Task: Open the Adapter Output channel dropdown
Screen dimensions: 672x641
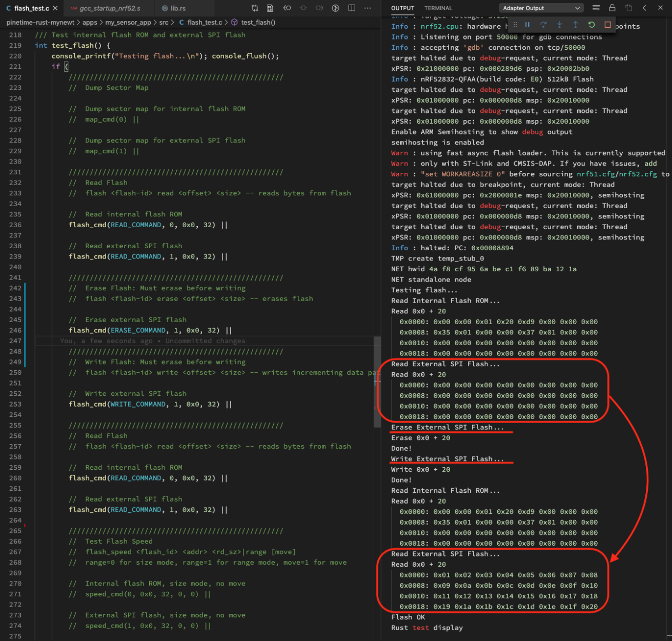Action: tap(541, 8)
